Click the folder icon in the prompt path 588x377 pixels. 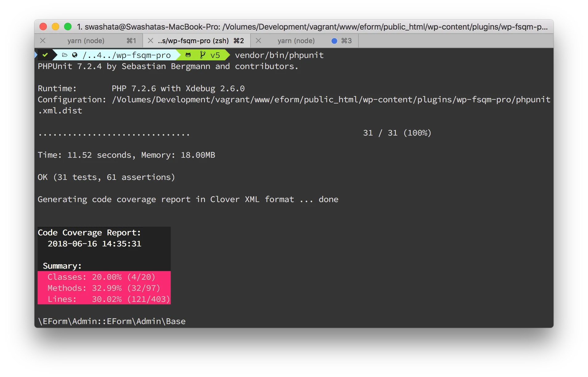65,55
